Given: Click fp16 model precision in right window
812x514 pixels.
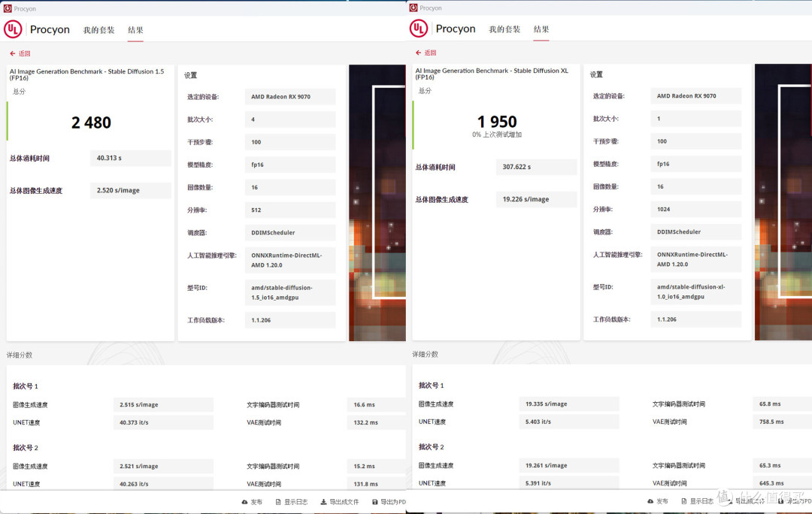Looking at the screenshot, I should pos(696,164).
